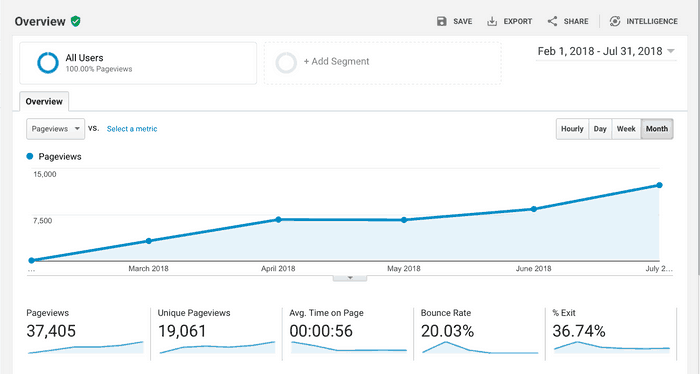
Task: Click the All Users blue ring icon
Action: click(x=48, y=62)
